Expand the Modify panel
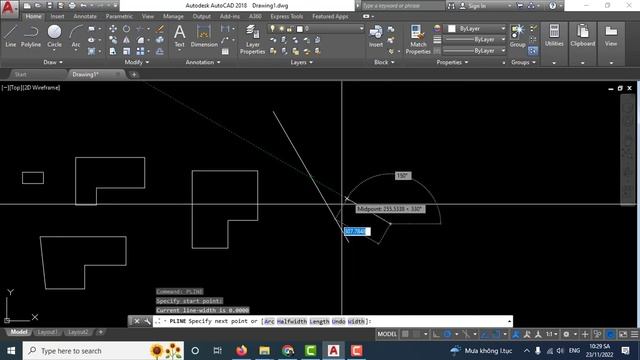This screenshot has height=360, width=640. [x=137, y=62]
